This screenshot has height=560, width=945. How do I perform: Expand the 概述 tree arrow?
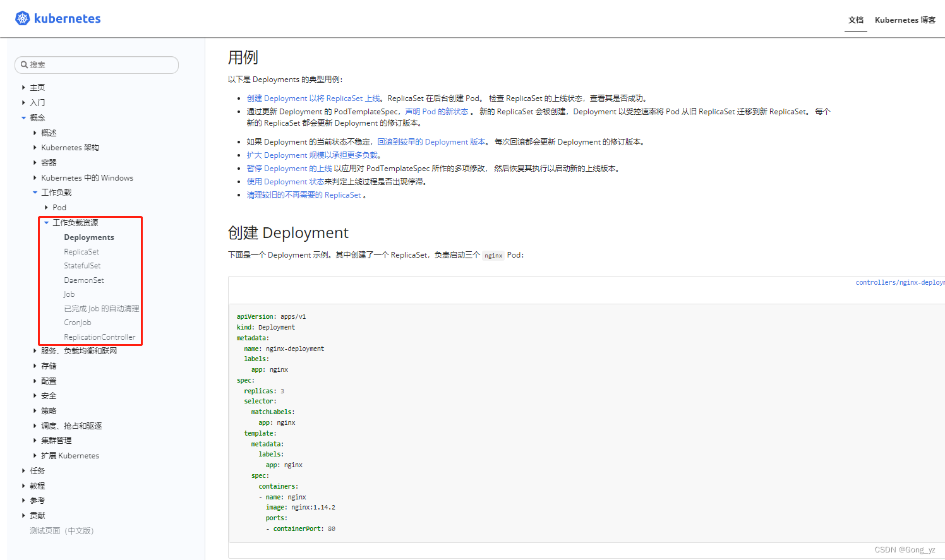(x=35, y=133)
